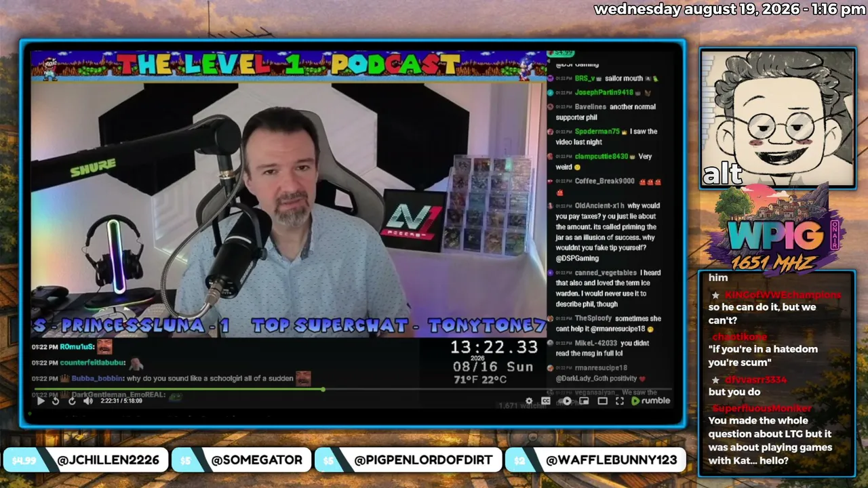Toggle closed captions (CC) on the player
The height and width of the screenshot is (488, 868).
[x=545, y=401]
